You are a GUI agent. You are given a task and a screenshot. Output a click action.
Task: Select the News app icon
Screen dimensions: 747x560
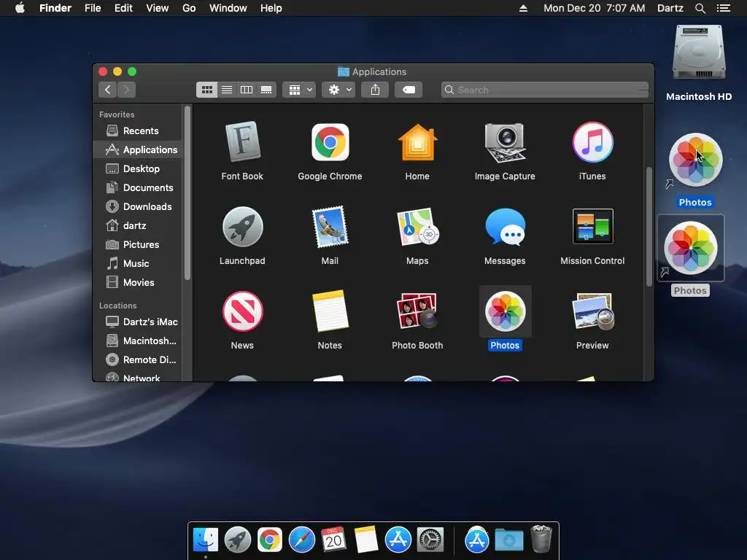click(242, 311)
